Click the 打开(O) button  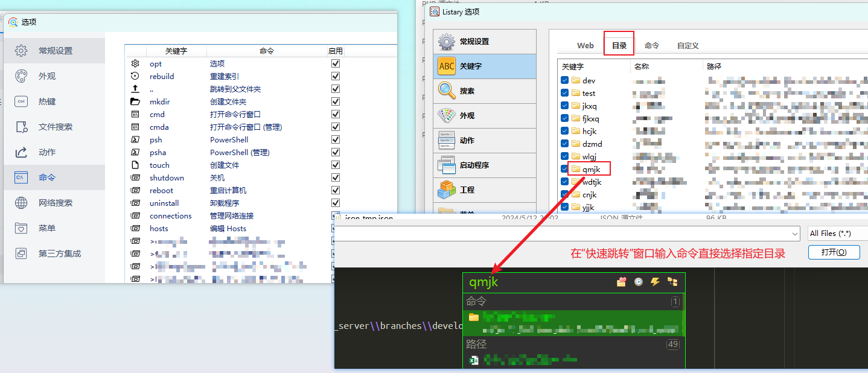tap(834, 252)
